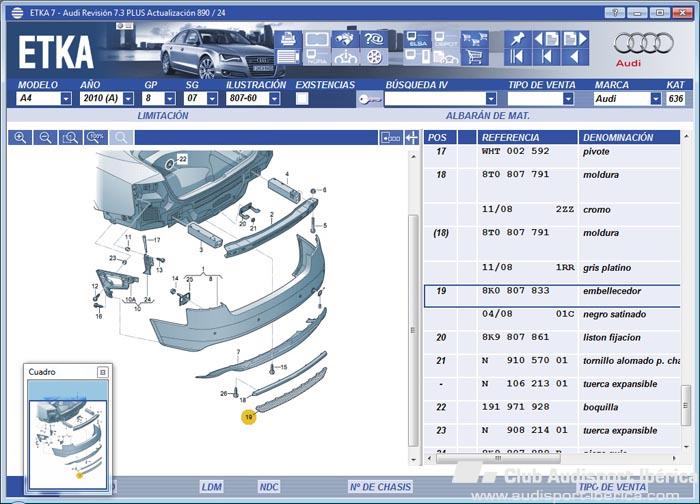Open the Ilustración 807-60 dropdown
The height and width of the screenshot is (504, 700).
[x=275, y=98]
